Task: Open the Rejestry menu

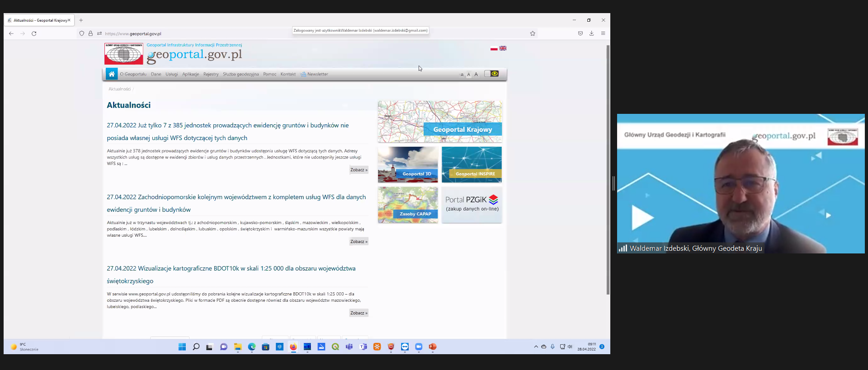Action: (x=211, y=74)
